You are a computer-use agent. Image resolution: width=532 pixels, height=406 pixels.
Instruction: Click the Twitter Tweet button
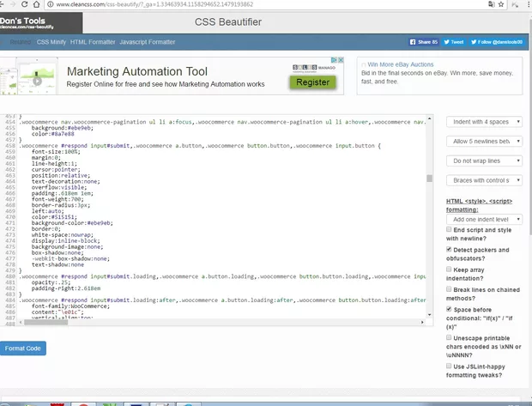click(x=455, y=41)
